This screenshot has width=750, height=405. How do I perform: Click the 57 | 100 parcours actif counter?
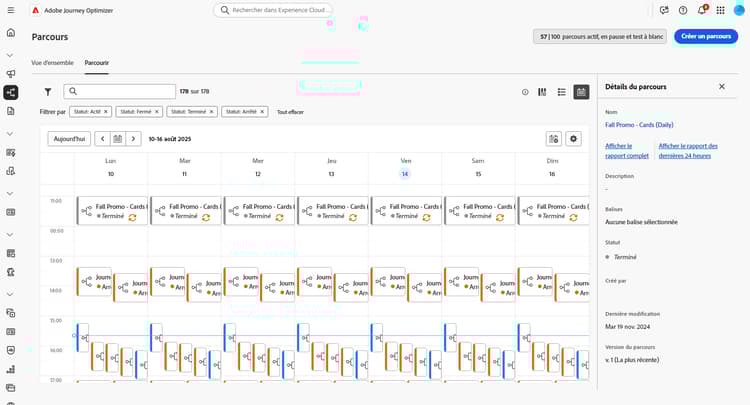coord(600,36)
